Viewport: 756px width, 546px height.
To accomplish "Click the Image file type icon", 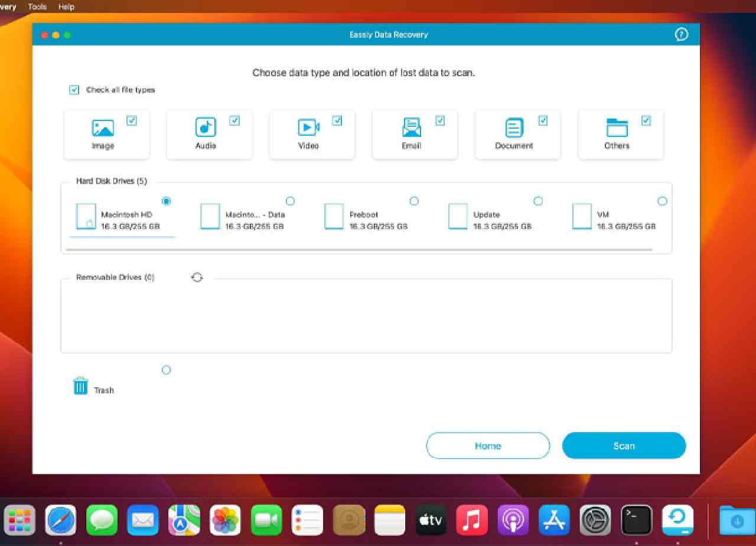I will pyautogui.click(x=103, y=127).
